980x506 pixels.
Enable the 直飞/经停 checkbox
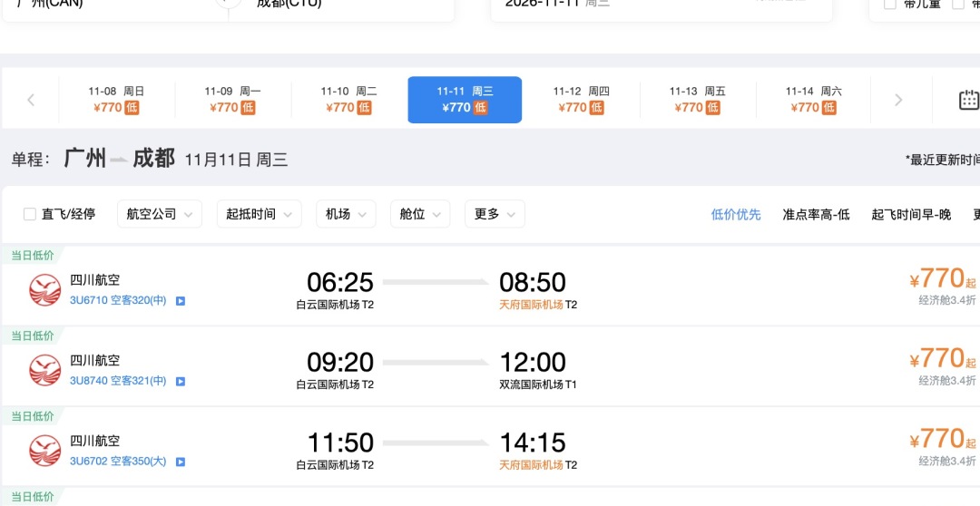[29, 214]
